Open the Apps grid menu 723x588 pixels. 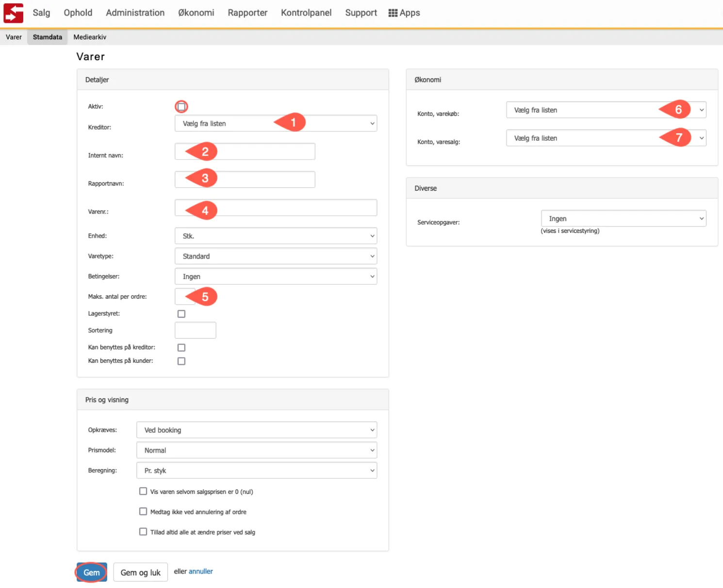[404, 13]
